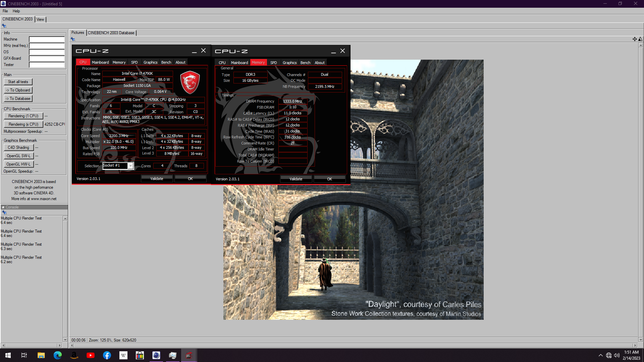Screen dimensions: 644x362
Task: Click the GFX-Board input field
Action: (47, 58)
